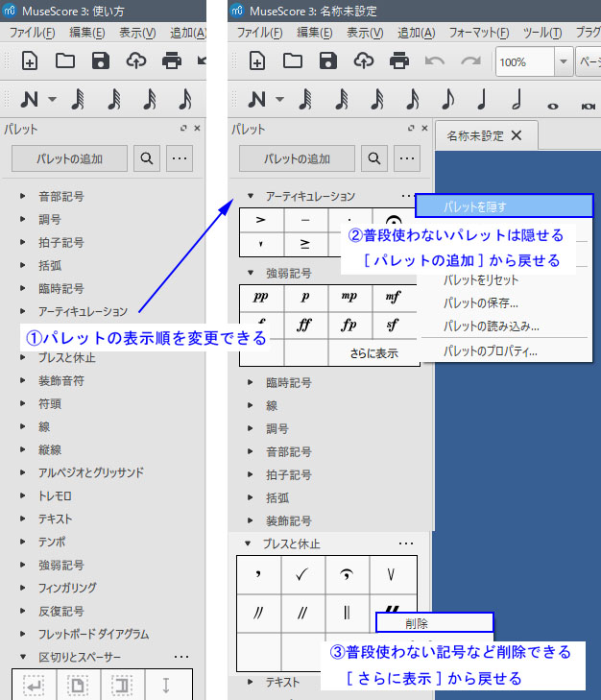Open palette options ellipsis button, left window

click(180, 158)
